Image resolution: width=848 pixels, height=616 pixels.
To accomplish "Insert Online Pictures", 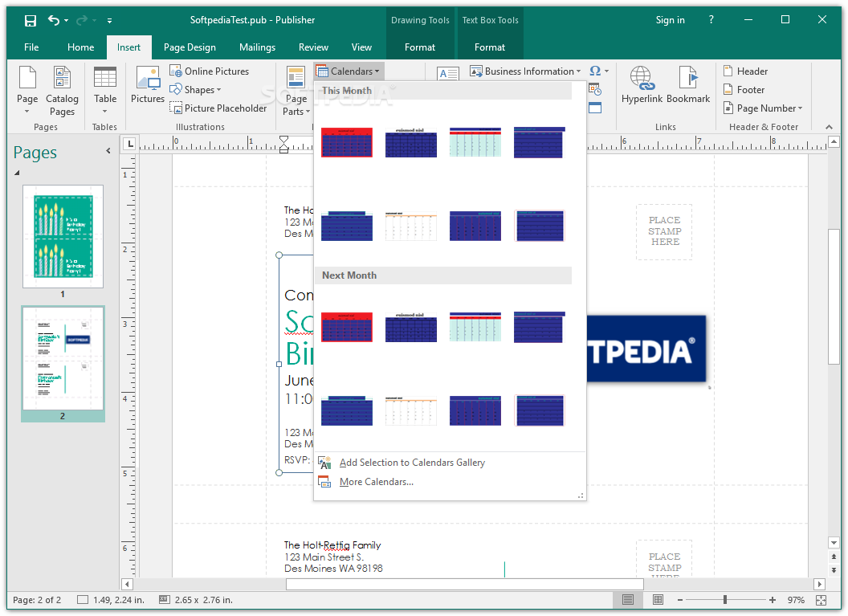I will (x=210, y=71).
